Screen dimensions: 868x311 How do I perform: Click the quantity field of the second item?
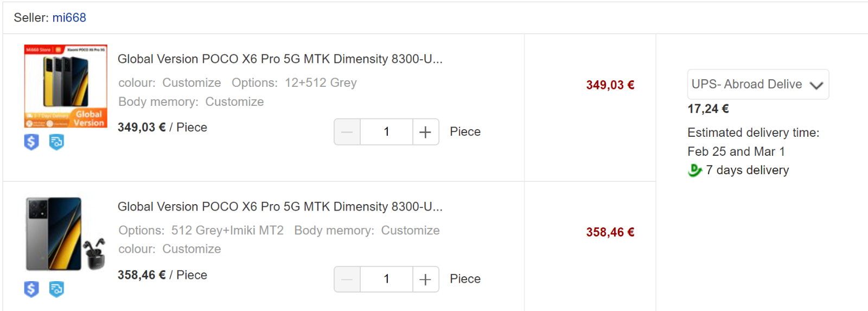pos(387,279)
